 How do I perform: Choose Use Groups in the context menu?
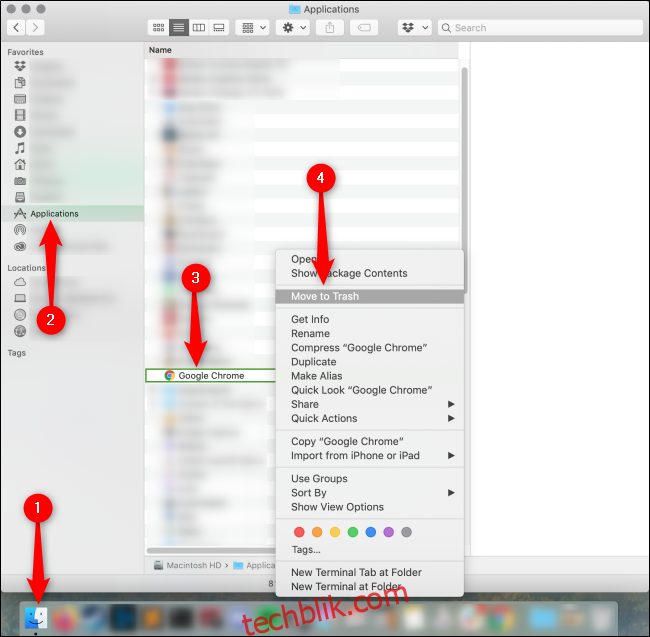point(369,478)
